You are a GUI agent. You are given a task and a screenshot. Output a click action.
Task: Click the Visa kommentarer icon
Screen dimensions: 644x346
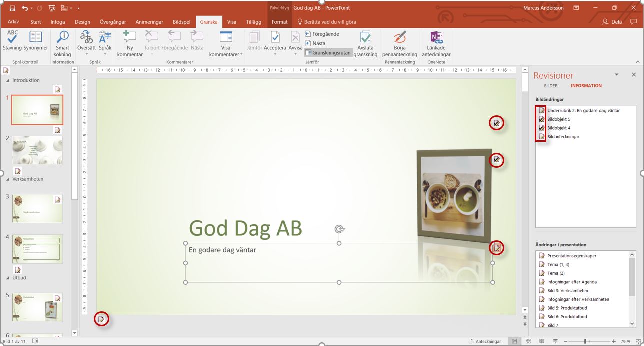click(226, 37)
